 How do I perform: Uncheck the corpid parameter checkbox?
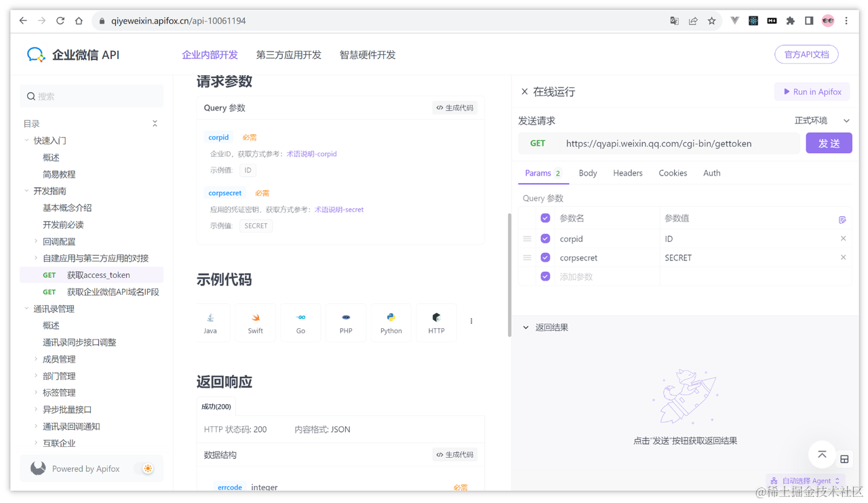click(x=545, y=239)
